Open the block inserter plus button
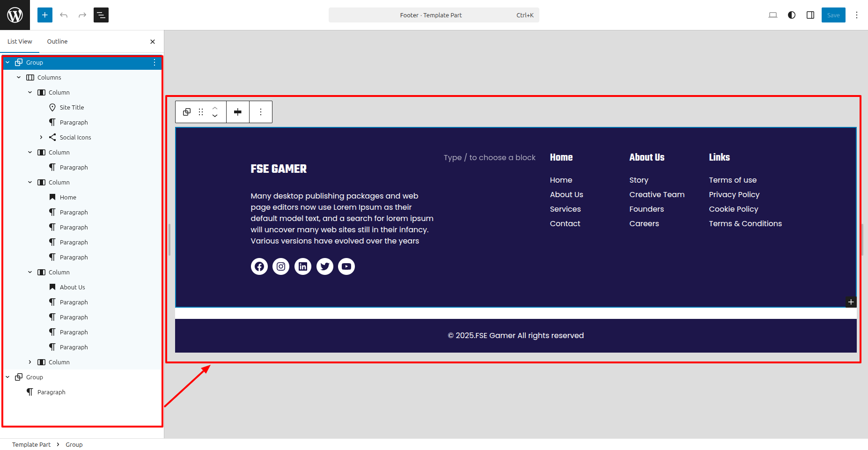This screenshot has height=450, width=868. (45, 15)
